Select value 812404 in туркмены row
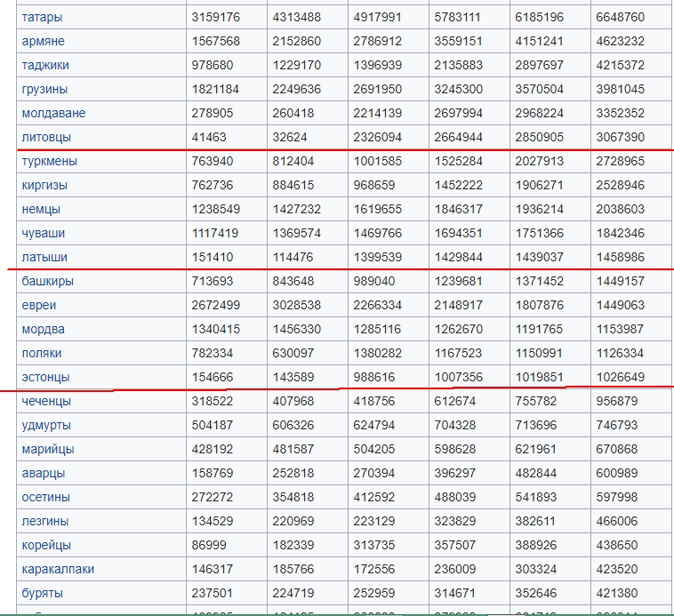This screenshot has width=674, height=616. (x=293, y=162)
